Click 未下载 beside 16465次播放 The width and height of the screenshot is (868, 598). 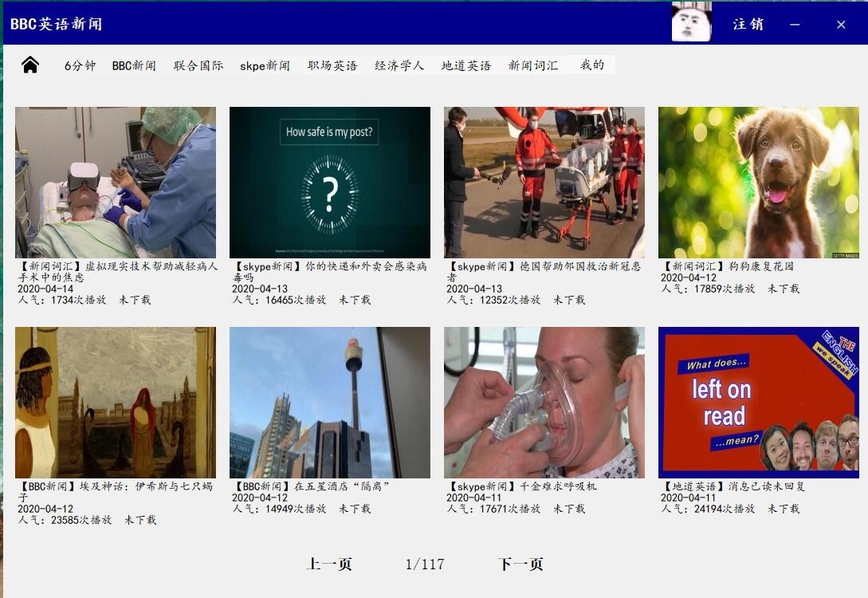[354, 300]
